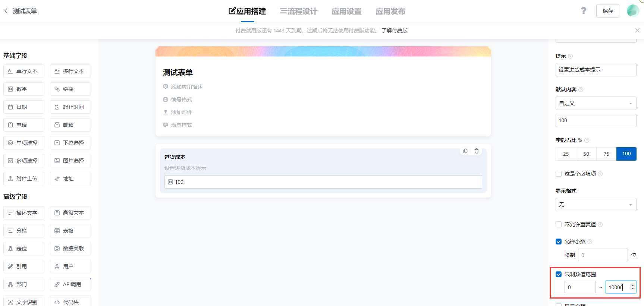Add a description text field (描述文字)
The image size is (644, 306).
coord(24,213)
